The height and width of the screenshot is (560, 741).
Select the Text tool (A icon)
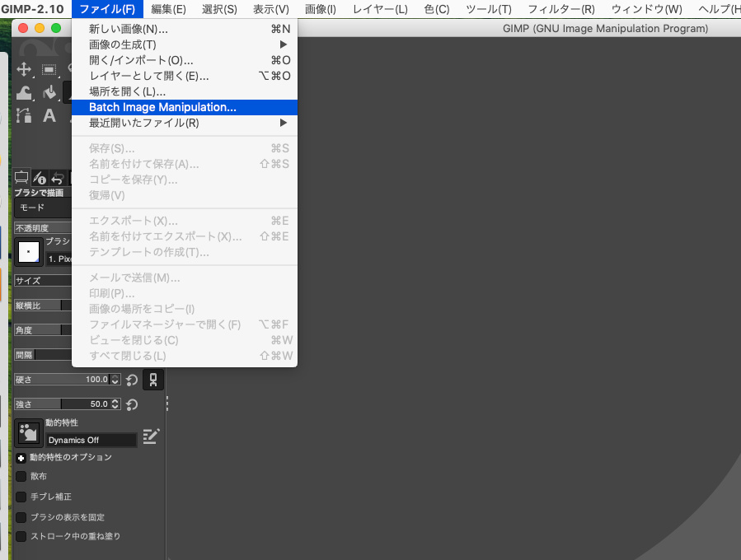(49, 115)
